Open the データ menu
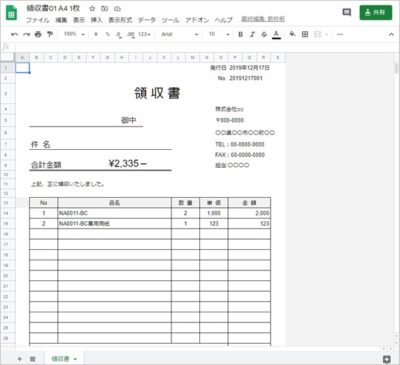 pos(147,20)
